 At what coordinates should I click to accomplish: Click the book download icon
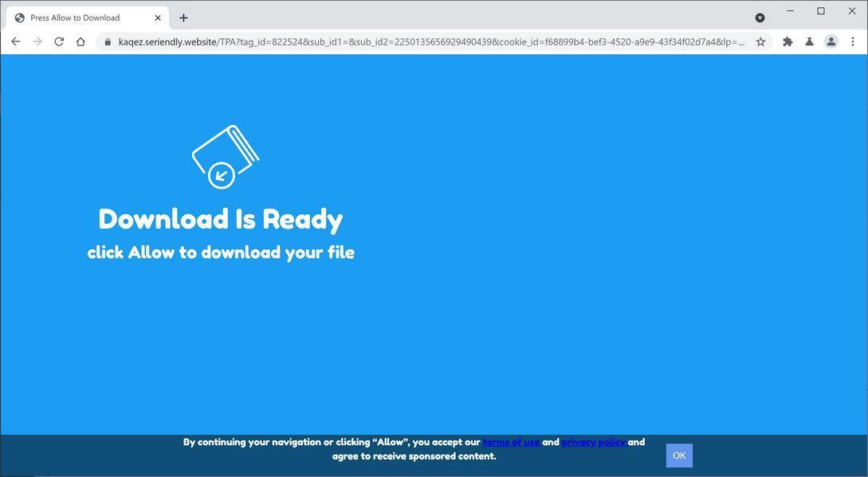(226, 157)
